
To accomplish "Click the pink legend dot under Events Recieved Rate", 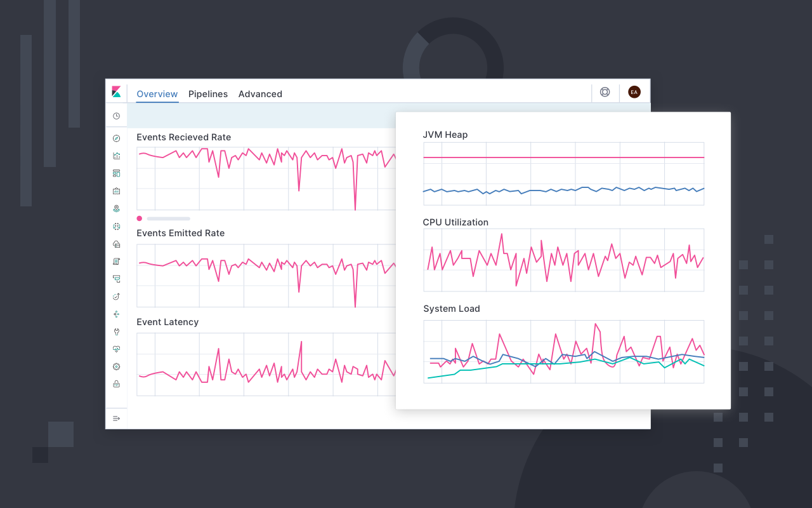I will pos(140,218).
